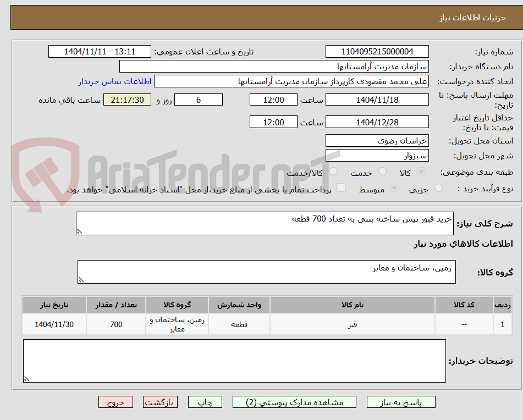523x420 pixels.
Task: Click the واحد شمارش column header
Action: (239, 305)
